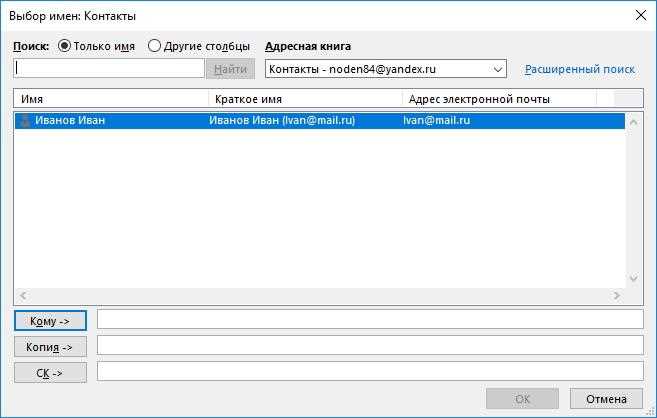
Task: Click the horizontal scroll left arrow
Action: tap(23, 296)
